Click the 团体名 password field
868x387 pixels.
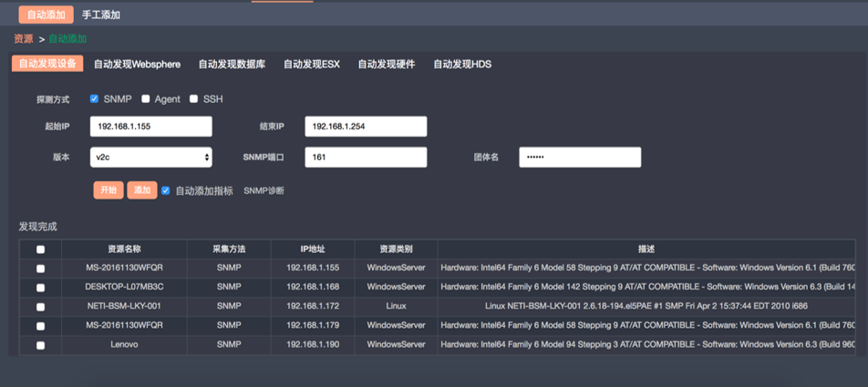click(580, 157)
